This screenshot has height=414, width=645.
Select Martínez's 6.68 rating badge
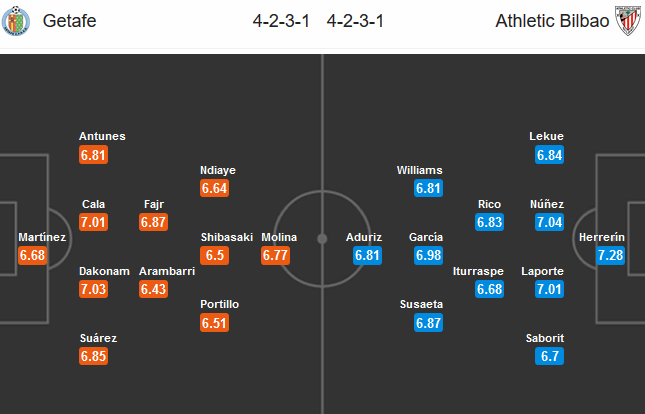pyautogui.click(x=34, y=256)
